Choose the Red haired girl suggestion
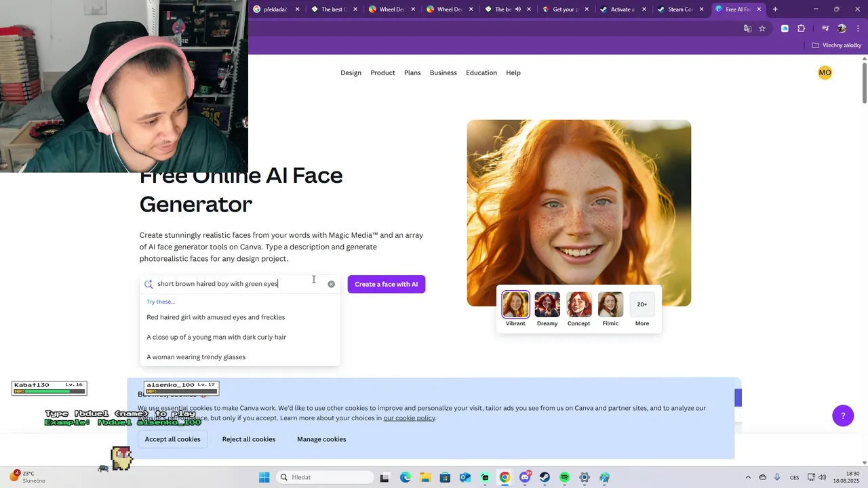Screen dimensions: 868x488 216,317
